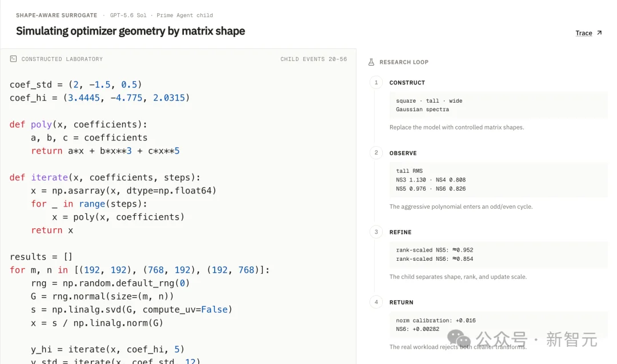This screenshot has width=617, height=364.
Task: Click the OBSERVE step heading
Action: click(403, 153)
